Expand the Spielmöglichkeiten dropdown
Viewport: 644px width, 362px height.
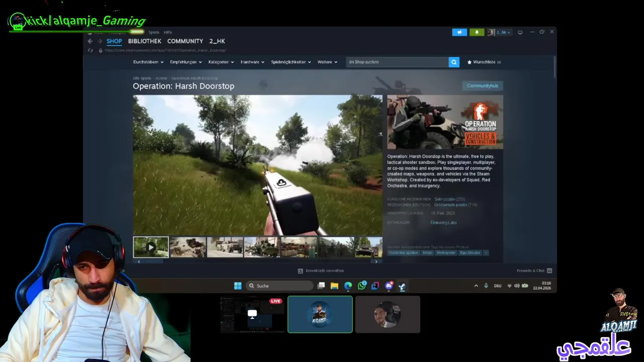point(291,62)
